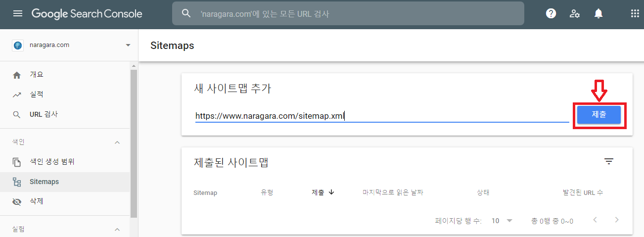Click the pages icon beside 색인 생성 범위
The width and height of the screenshot is (644, 237).
click(x=17, y=162)
